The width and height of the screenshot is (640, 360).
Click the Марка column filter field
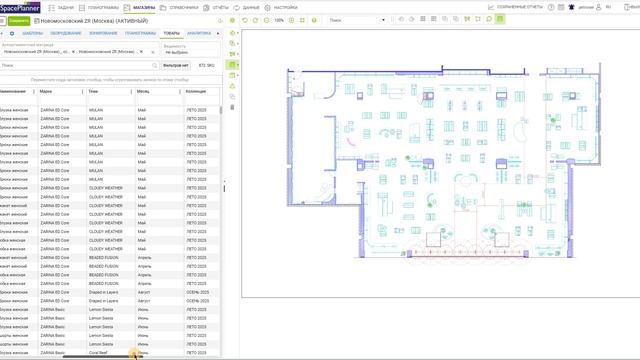click(x=61, y=100)
